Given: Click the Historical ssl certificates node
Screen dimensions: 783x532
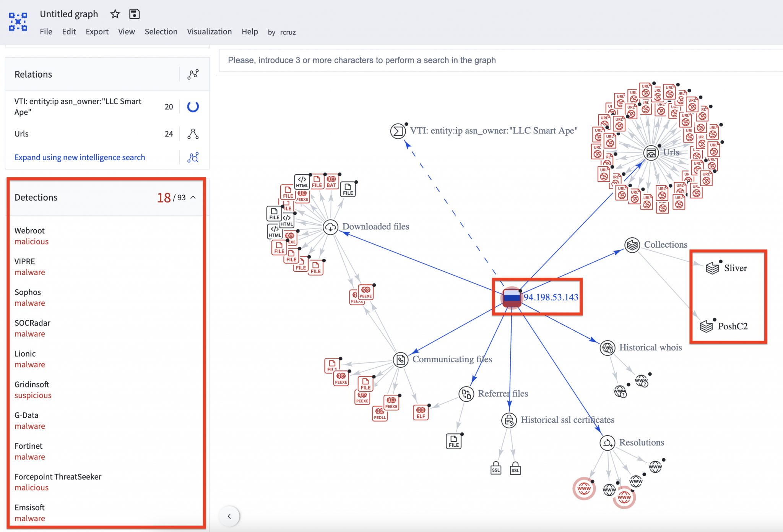Looking at the screenshot, I should coord(510,420).
